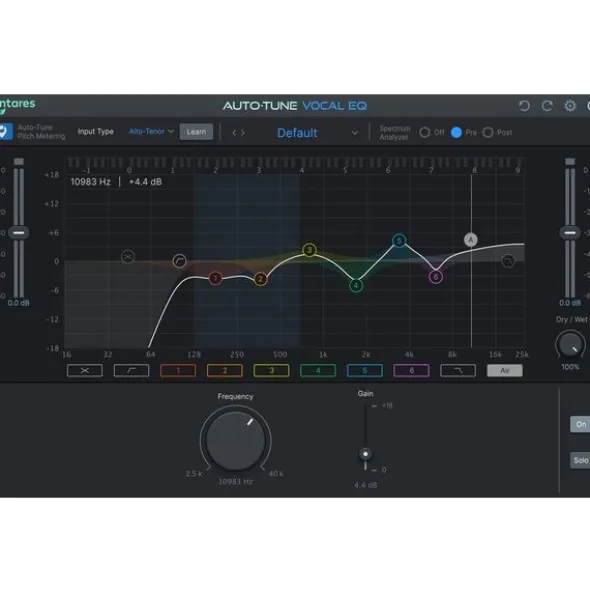The width and height of the screenshot is (590, 591).
Task: Select band 4 node on EQ curve
Action: click(x=356, y=286)
